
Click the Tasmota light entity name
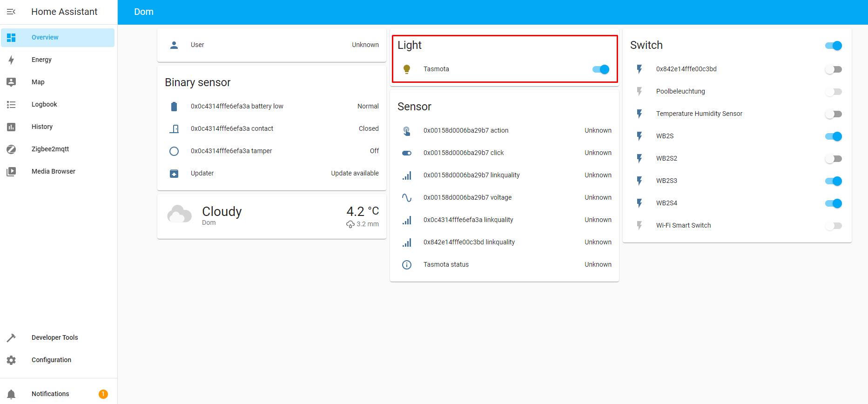(x=436, y=69)
